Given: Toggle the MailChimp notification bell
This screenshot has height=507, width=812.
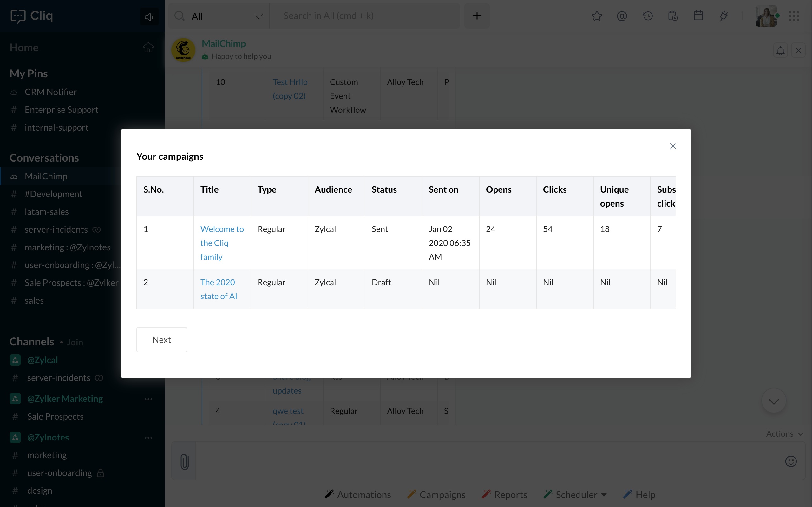Looking at the screenshot, I should (x=781, y=51).
